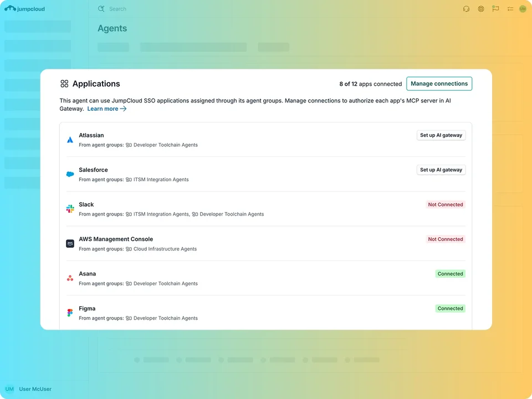Click the Slack app icon
Viewport: 532px width, 399px height.
(70, 209)
